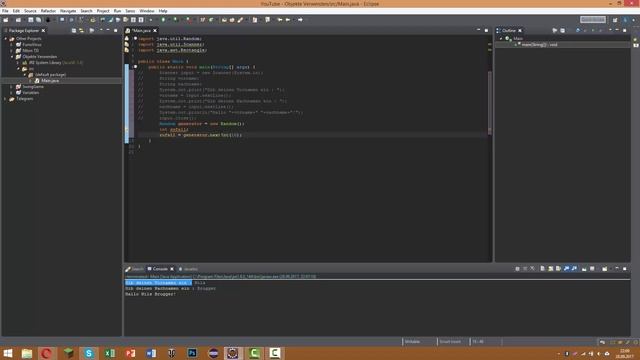This screenshot has height=360, width=640.
Task: Select Main.java in Package Explorer
Action: point(50,81)
